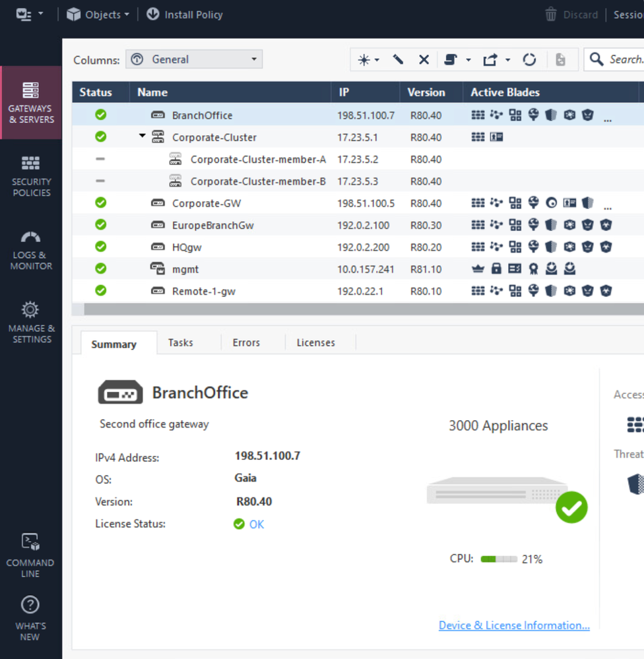
Task: Select Corporate-Cluster-member-B row
Action: point(358,181)
